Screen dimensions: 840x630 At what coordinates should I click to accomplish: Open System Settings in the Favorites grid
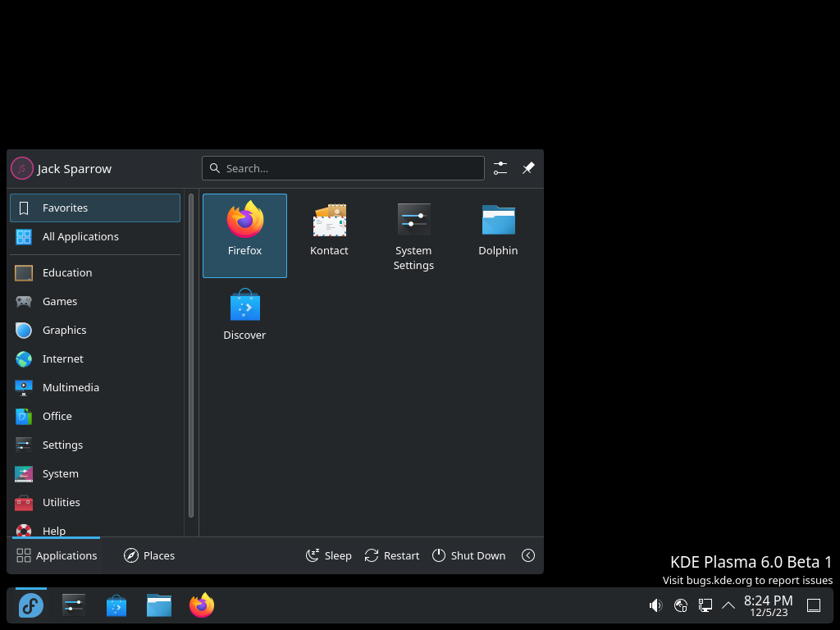[x=413, y=235]
